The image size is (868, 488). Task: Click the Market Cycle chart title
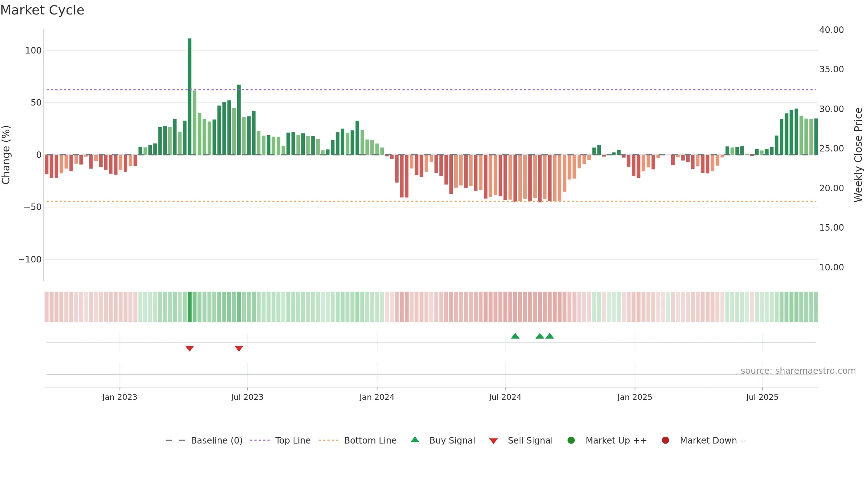pyautogui.click(x=42, y=10)
